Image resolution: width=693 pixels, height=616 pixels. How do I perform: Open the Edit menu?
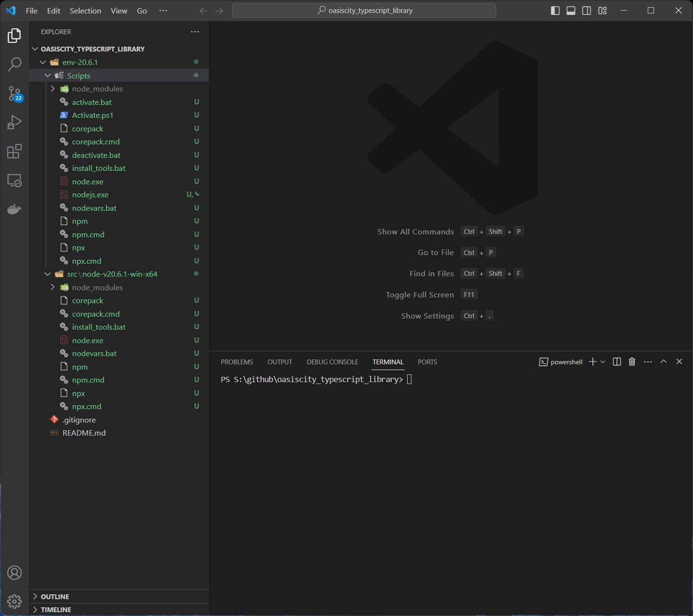click(53, 11)
